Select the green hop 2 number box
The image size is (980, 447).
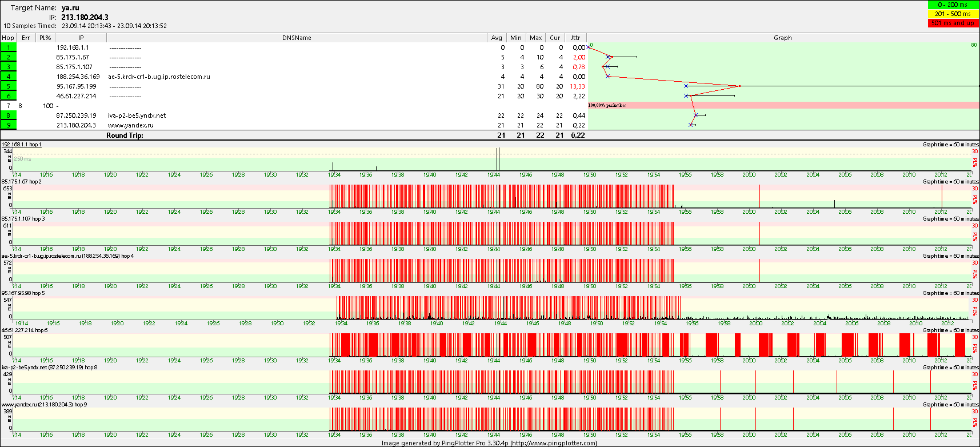[9, 57]
